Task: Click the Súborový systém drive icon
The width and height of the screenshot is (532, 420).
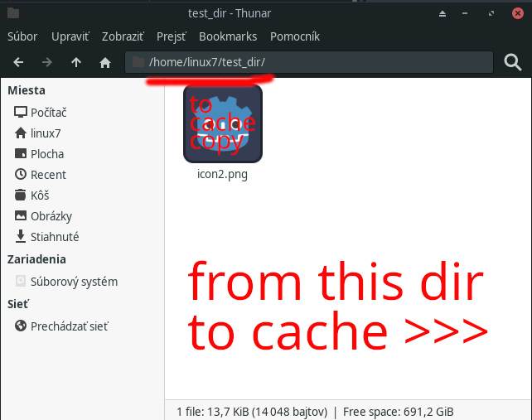Action: (21, 281)
